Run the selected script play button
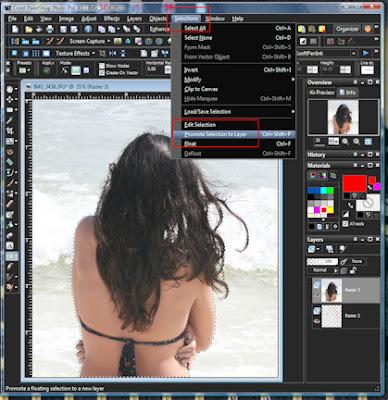 pyautogui.click(x=366, y=53)
